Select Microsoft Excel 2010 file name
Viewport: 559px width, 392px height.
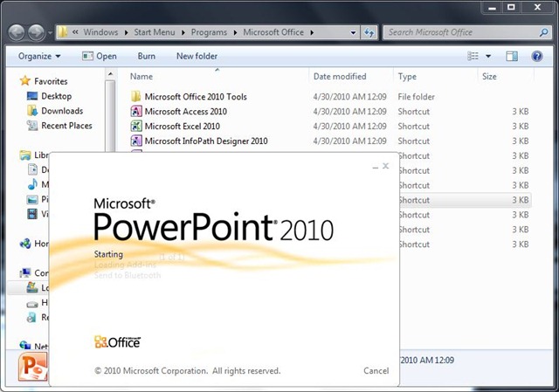click(x=183, y=126)
